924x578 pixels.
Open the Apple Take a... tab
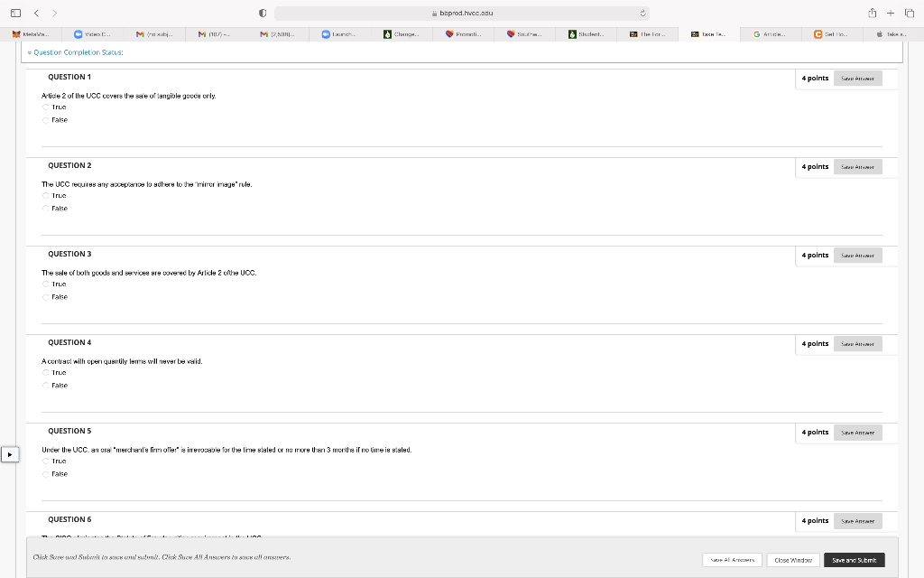click(x=892, y=34)
